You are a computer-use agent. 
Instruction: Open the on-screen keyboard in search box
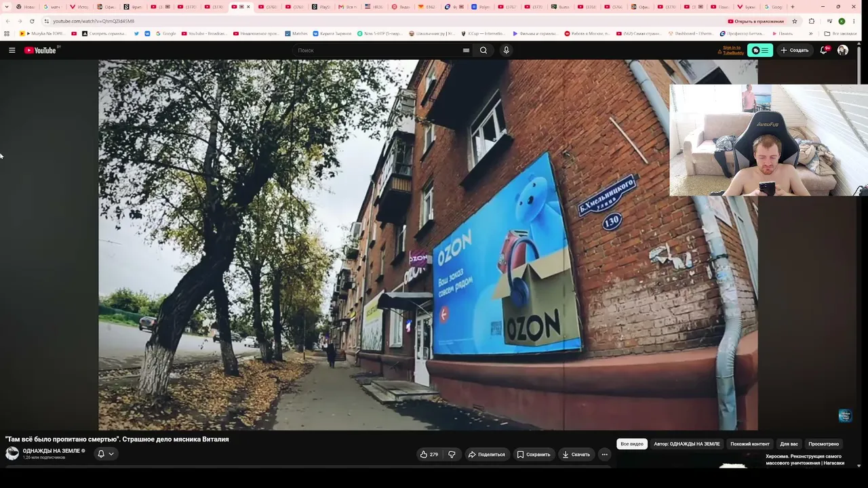pyautogui.click(x=466, y=50)
